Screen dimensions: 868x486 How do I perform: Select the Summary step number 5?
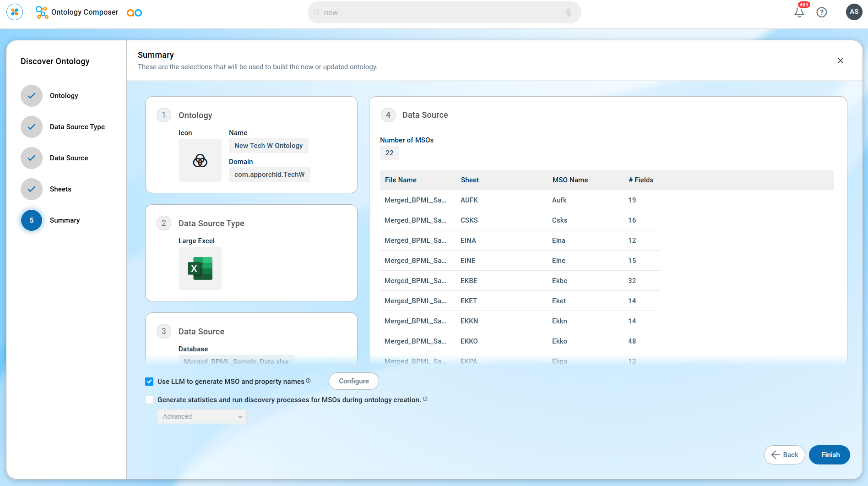(32, 220)
